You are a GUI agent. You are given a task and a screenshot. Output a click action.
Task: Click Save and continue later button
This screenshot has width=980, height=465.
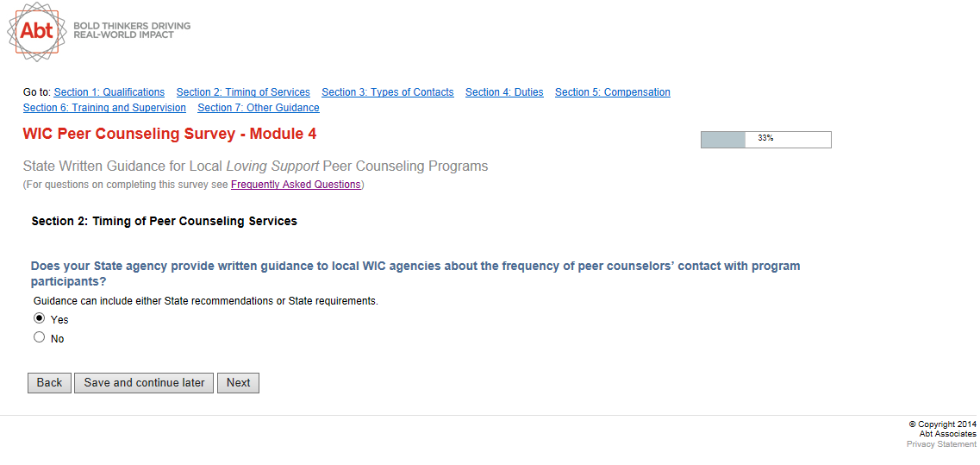pyautogui.click(x=144, y=383)
